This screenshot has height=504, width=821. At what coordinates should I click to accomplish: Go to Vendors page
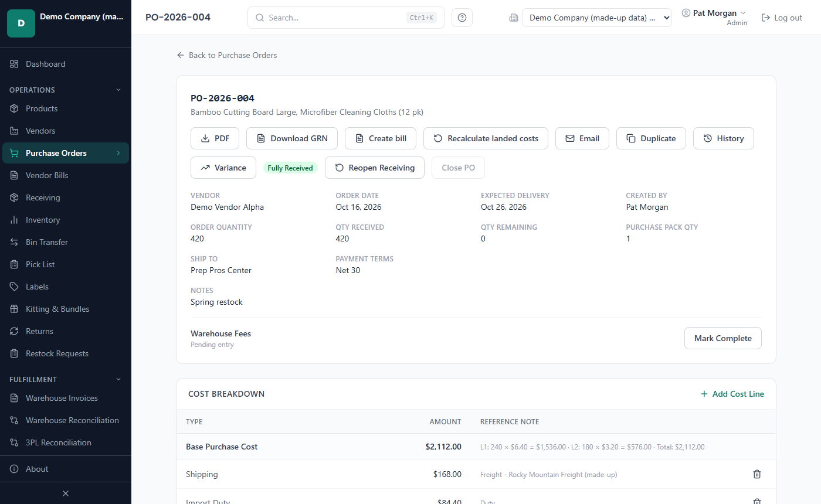click(66, 131)
